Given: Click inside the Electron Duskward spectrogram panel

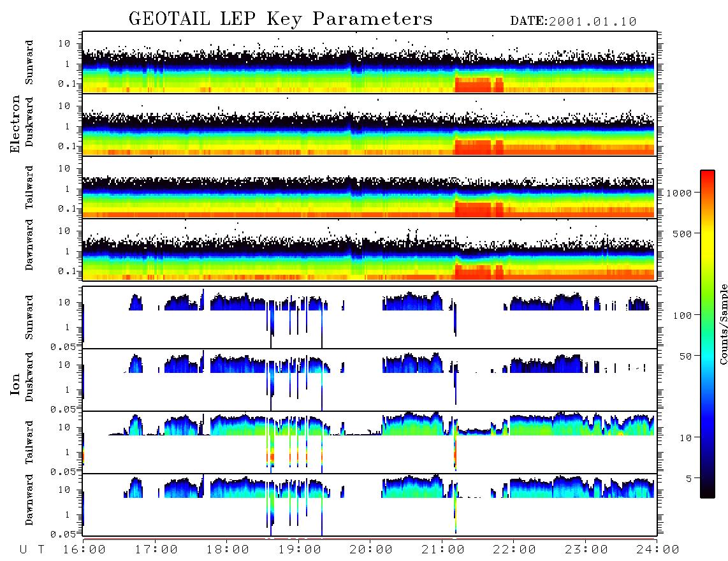Looking at the screenshot, I should (x=370, y=125).
